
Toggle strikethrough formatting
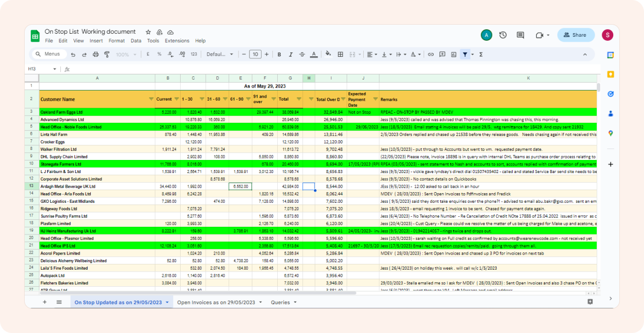coord(302,54)
